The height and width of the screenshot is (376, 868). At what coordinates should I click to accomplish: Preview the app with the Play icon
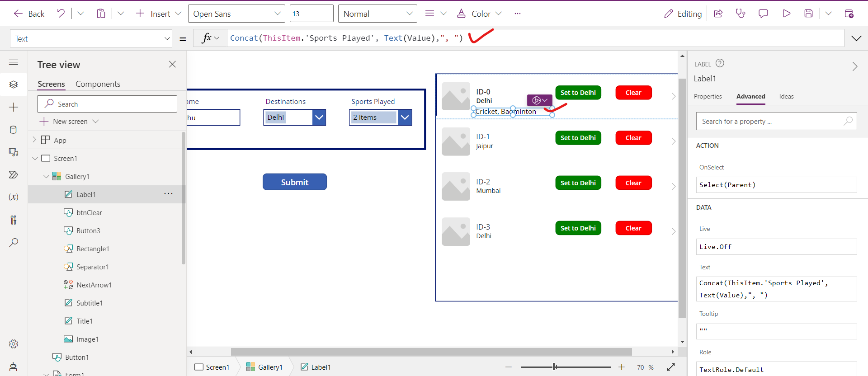point(786,14)
